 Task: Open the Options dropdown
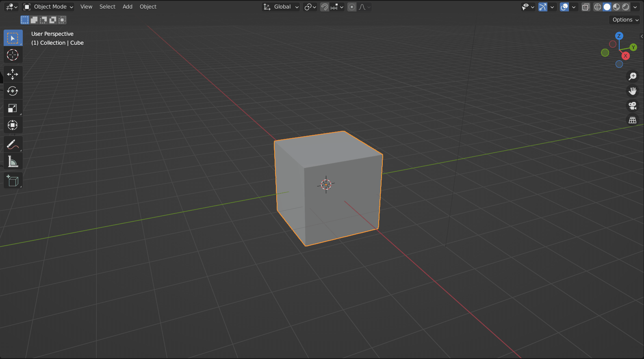click(x=625, y=20)
